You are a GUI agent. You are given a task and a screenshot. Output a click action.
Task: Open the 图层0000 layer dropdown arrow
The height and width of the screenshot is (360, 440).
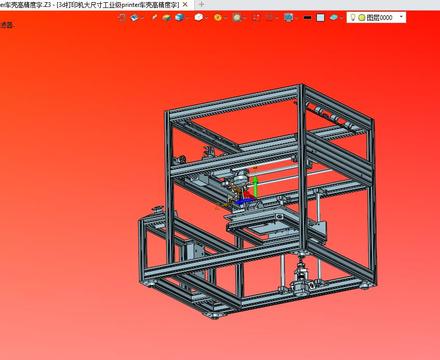click(401, 17)
